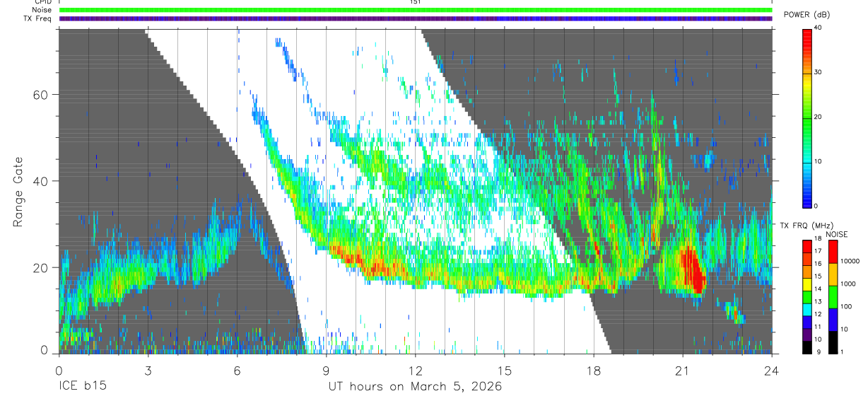Click the green swatch in the NOISE legend
Screen dimensions: 868x401
833,296
